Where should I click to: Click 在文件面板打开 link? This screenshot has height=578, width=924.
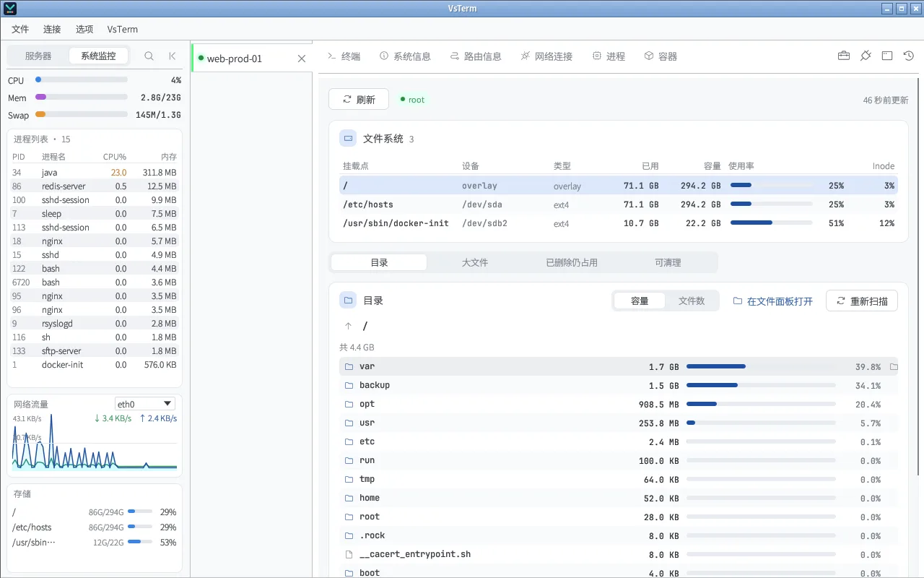(772, 301)
